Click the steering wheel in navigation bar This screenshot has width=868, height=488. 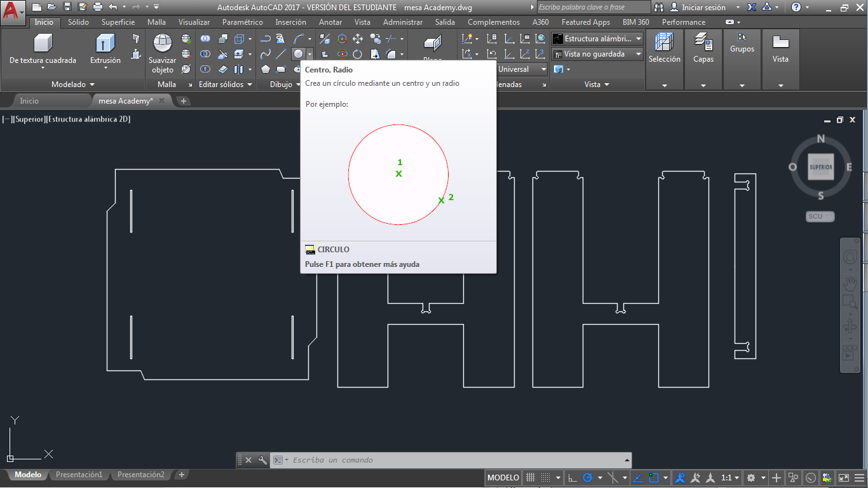[x=850, y=257]
